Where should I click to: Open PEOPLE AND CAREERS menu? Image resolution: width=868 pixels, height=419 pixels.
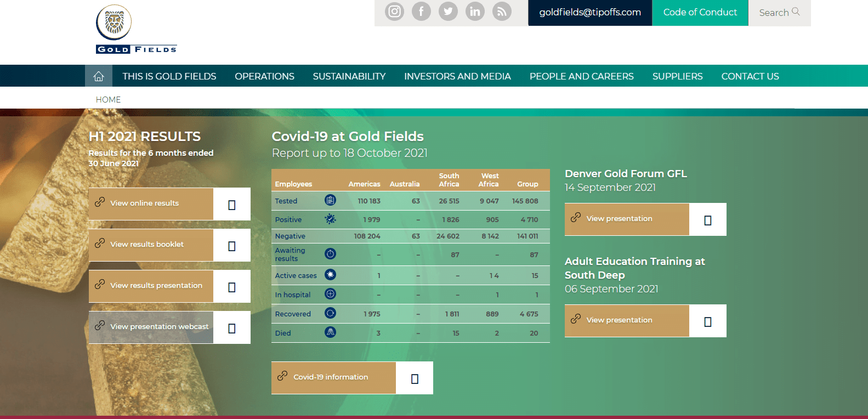coord(582,76)
